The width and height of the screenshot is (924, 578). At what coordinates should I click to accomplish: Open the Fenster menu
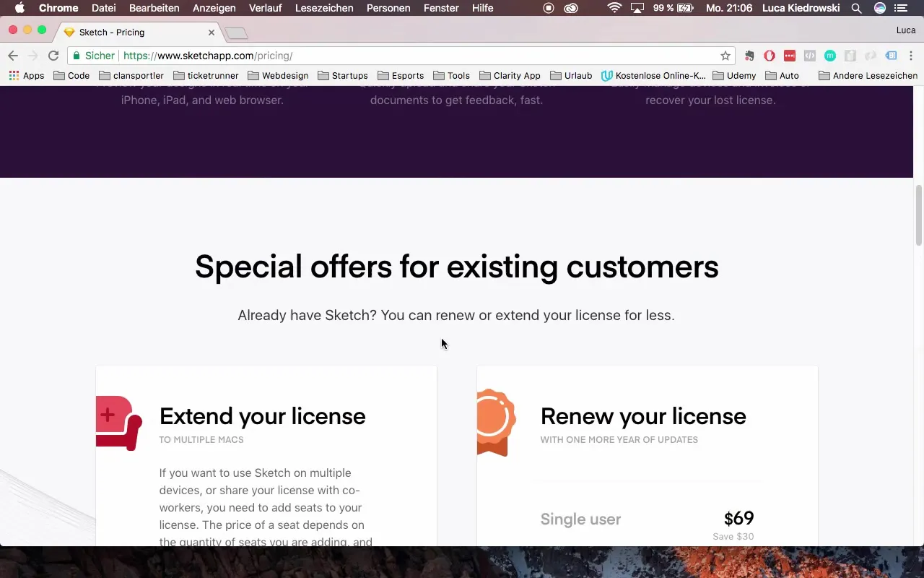[441, 8]
